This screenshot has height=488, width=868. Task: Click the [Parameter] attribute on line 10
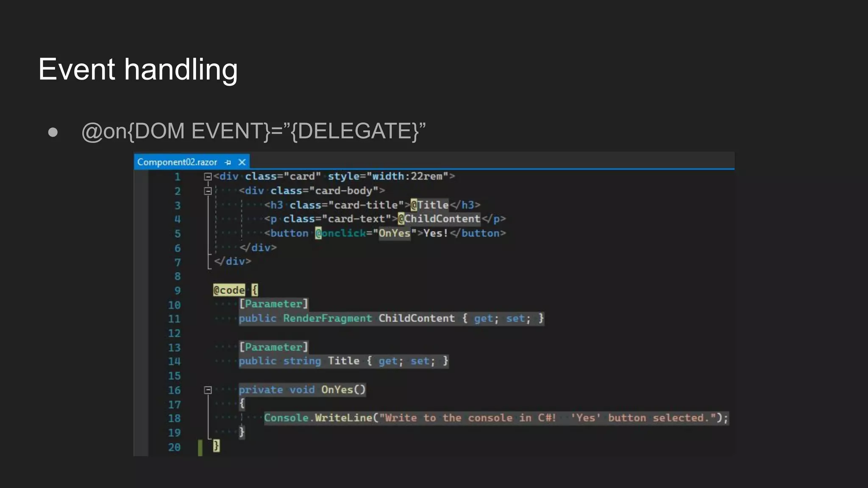273,304
